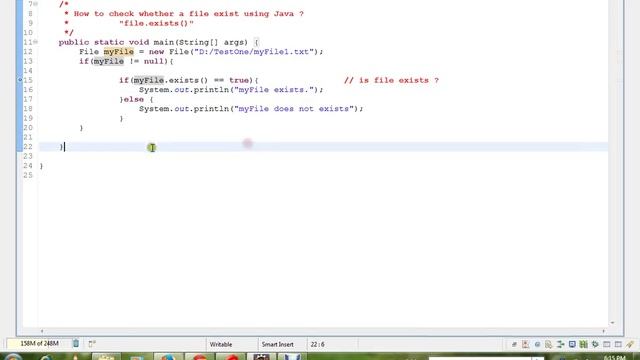640x360 pixels.
Task: Click the closing brace on line 24
Action: coord(41,166)
